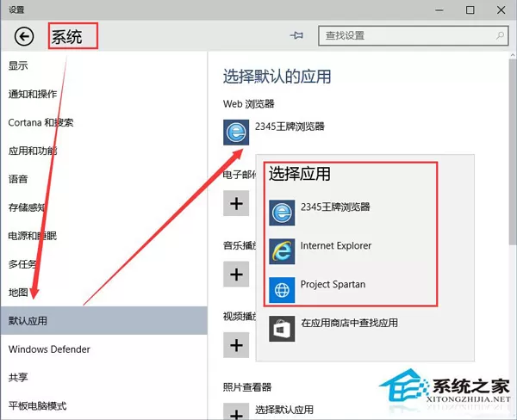Choose 2345王牌浏览器 icon in 选择应用 popup
This screenshot has height=420, width=517.
pyautogui.click(x=282, y=213)
